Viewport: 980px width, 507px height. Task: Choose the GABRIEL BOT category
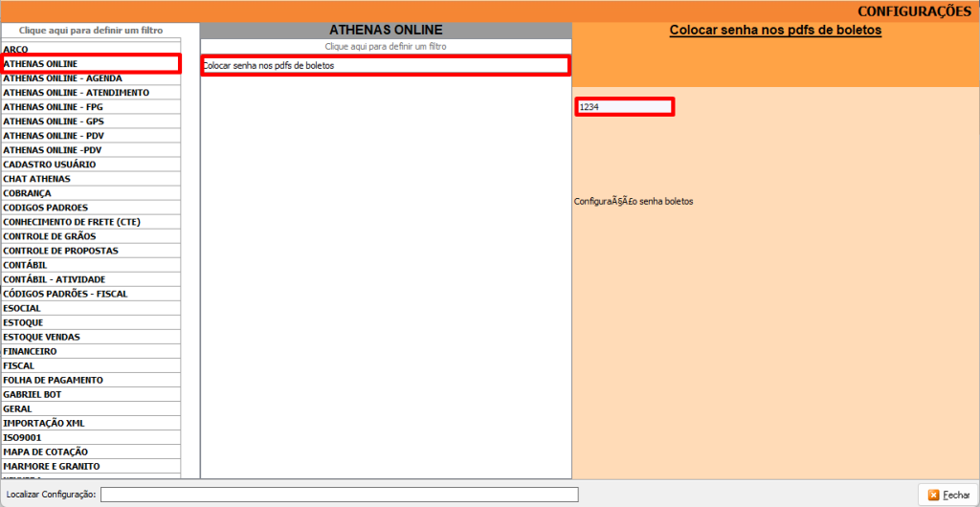click(91, 394)
